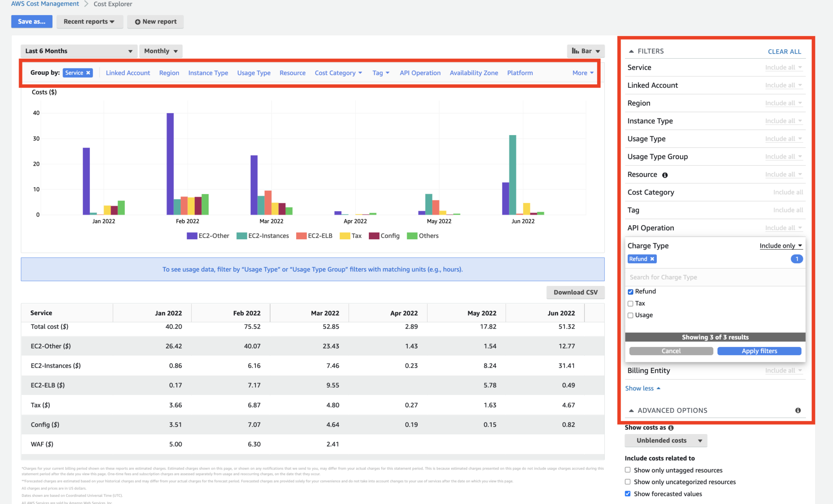Collapse the Filters section triangle
Viewport: 833px width, 504px height.
[x=631, y=51]
